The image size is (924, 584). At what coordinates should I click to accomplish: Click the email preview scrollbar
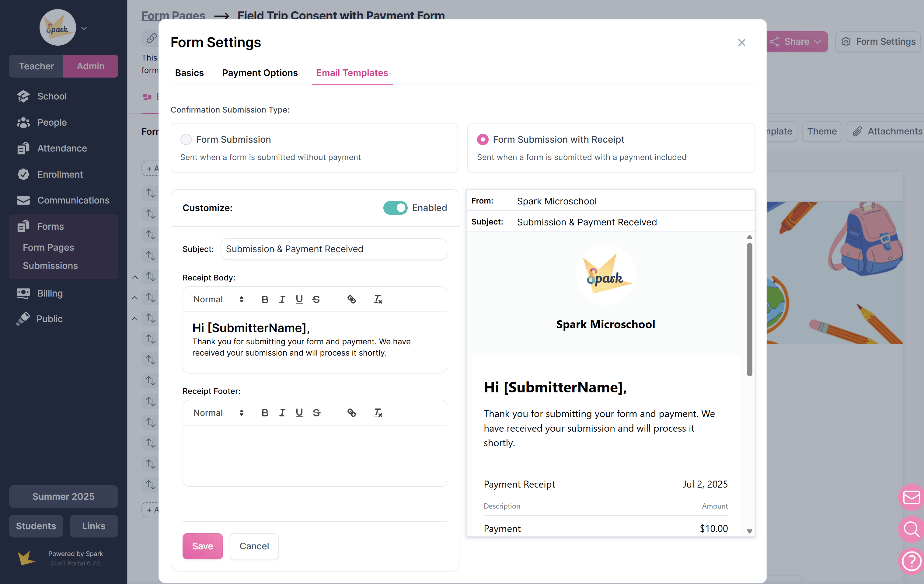point(749,309)
